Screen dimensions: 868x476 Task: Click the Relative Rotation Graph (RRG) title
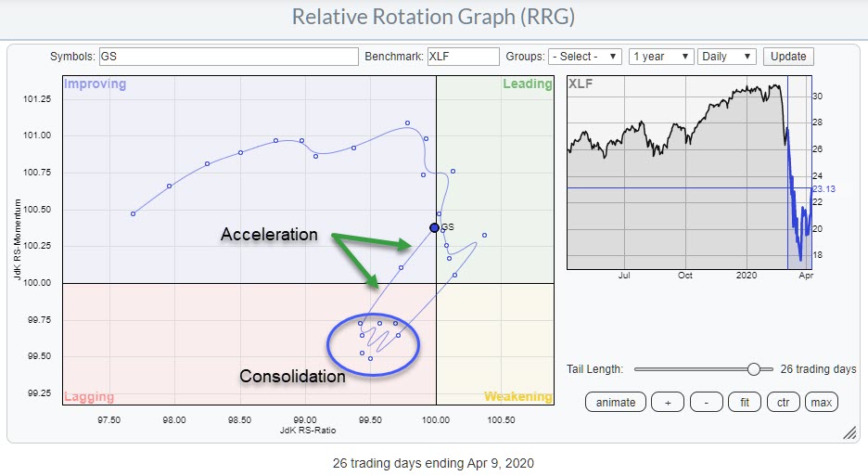[x=433, y=17]
